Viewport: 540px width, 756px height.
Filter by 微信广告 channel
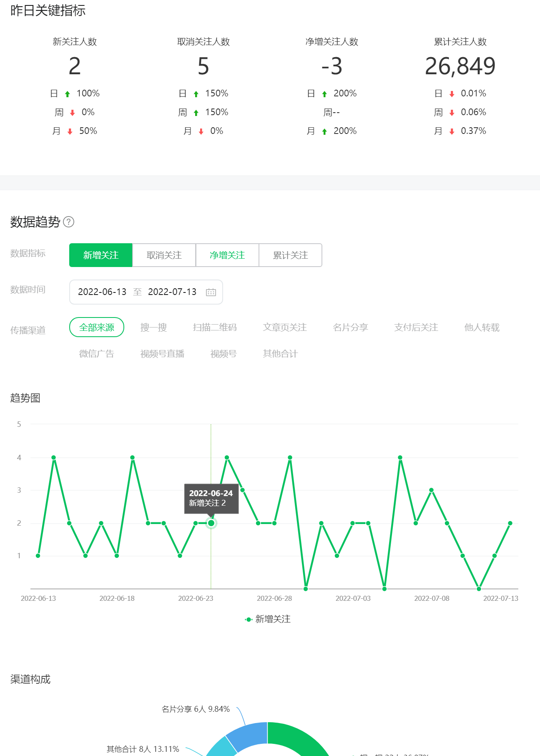(x=97, y=354)
